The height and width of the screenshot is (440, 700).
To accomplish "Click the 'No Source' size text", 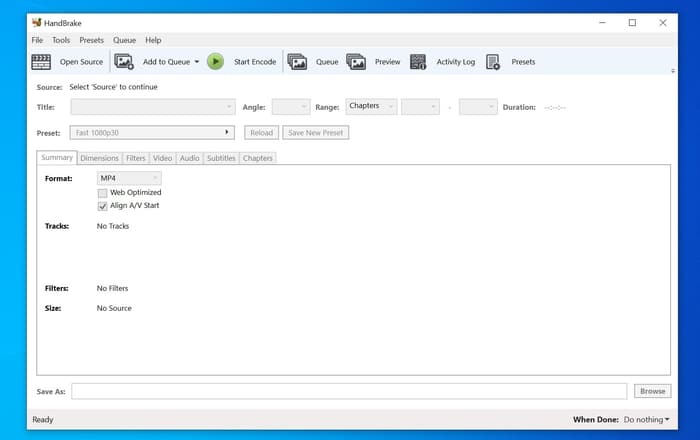I will 114,308.
